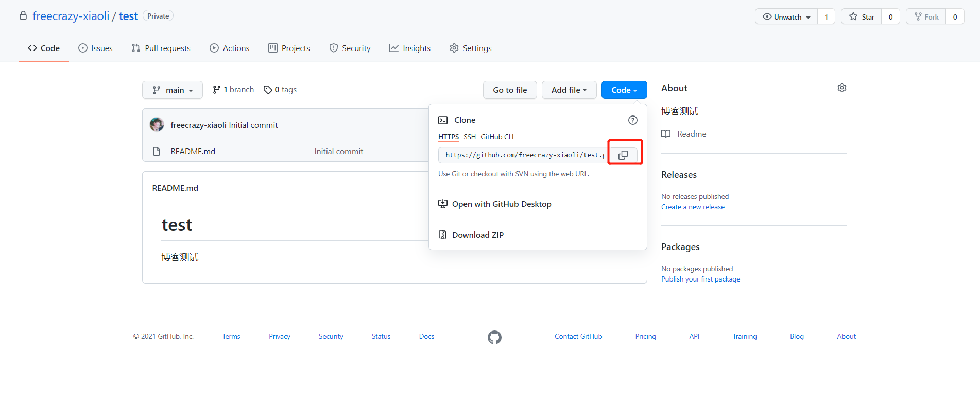Star the test repository

862,17
